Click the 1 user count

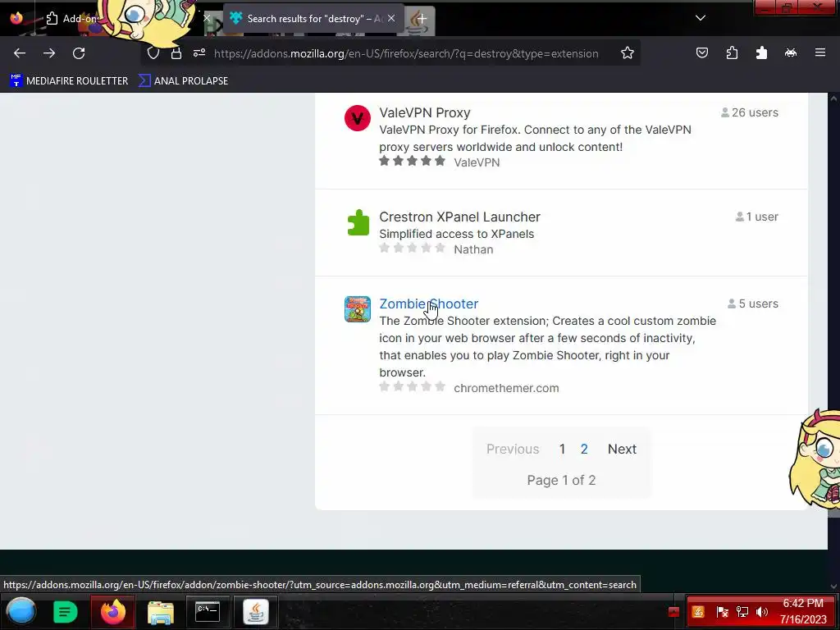click(756, 217)
